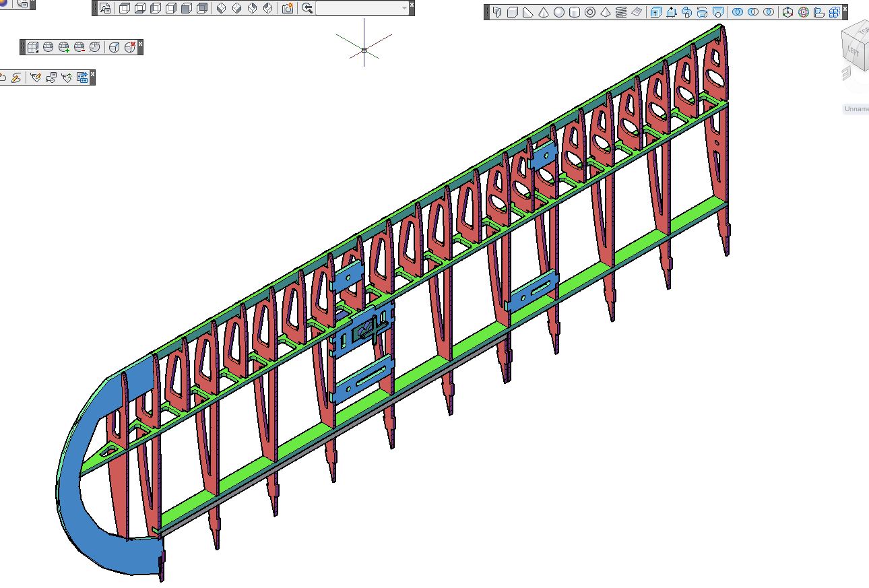The height and width of the screenshot is (588, 869).
Task: Switch to SW Isometric view
Action: pyautogui.click(x=221, y=8)
